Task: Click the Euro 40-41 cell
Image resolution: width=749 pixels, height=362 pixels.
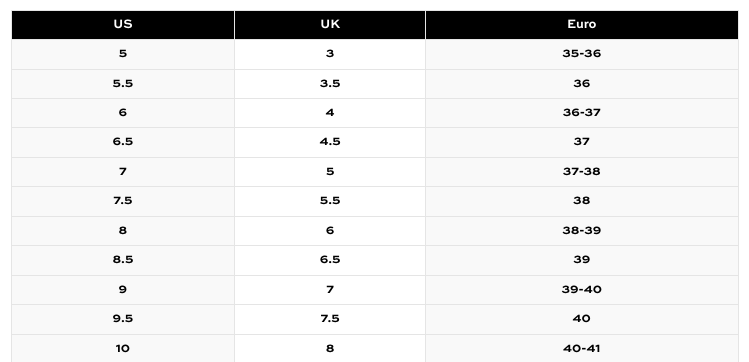Action: (581, 348)
